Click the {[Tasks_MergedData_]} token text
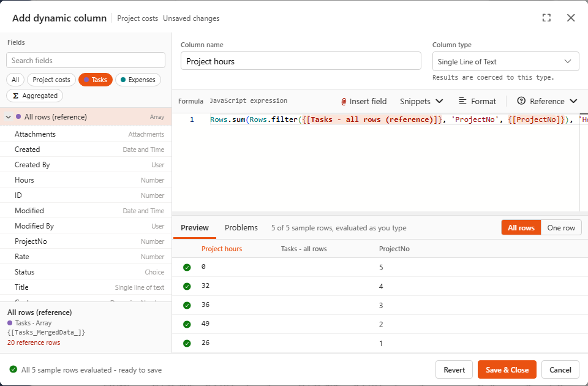 46,332
